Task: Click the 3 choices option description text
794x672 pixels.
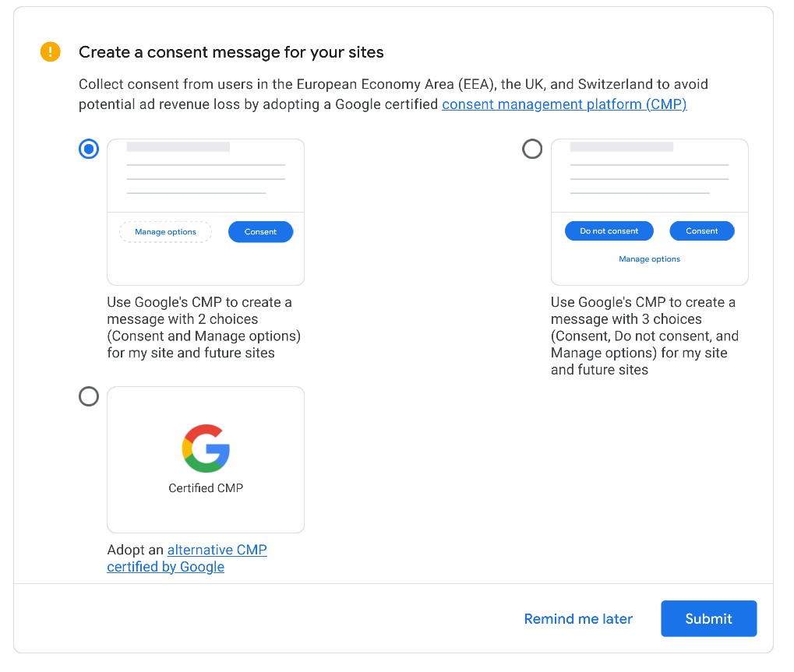Action: tap(644, 336)
